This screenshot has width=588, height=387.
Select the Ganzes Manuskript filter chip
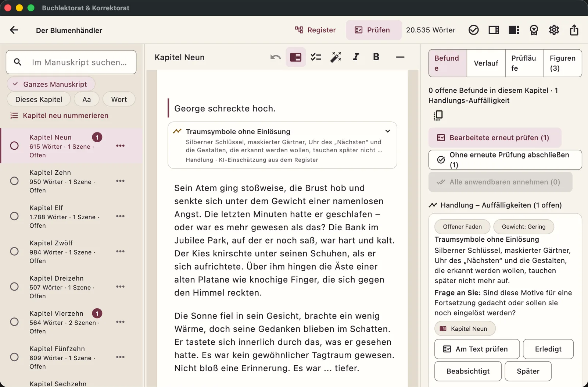(51, 84)
